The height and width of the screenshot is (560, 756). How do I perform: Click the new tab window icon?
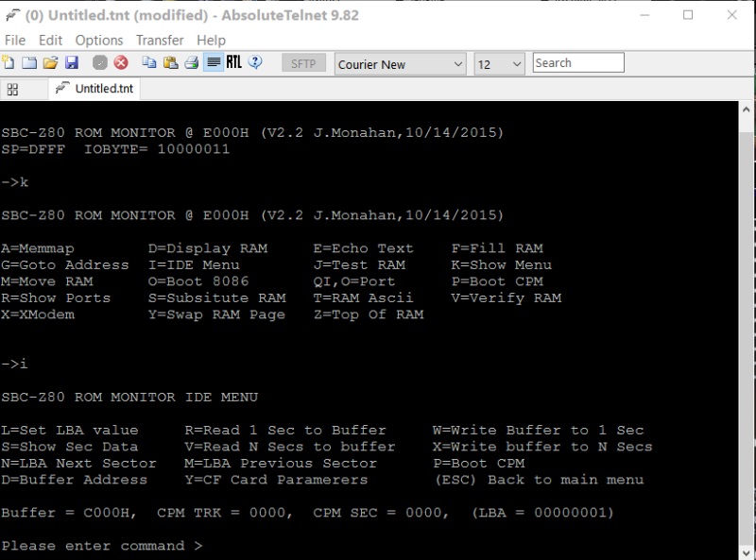tap(29, 62)
